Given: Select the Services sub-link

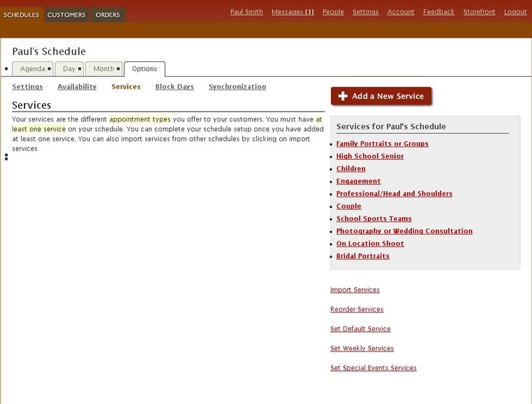Looking at the screenshot, I should tap(126, 87).
